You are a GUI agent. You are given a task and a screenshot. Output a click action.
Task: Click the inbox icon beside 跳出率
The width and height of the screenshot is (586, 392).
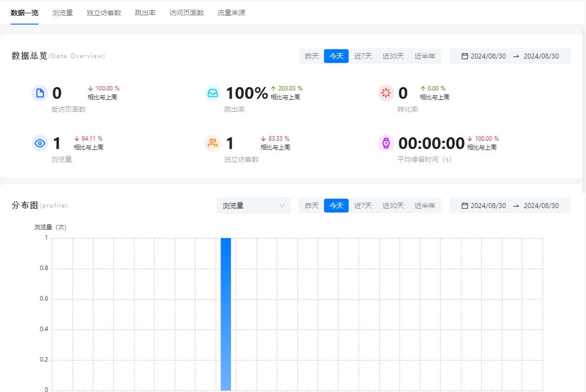point(213,93)
